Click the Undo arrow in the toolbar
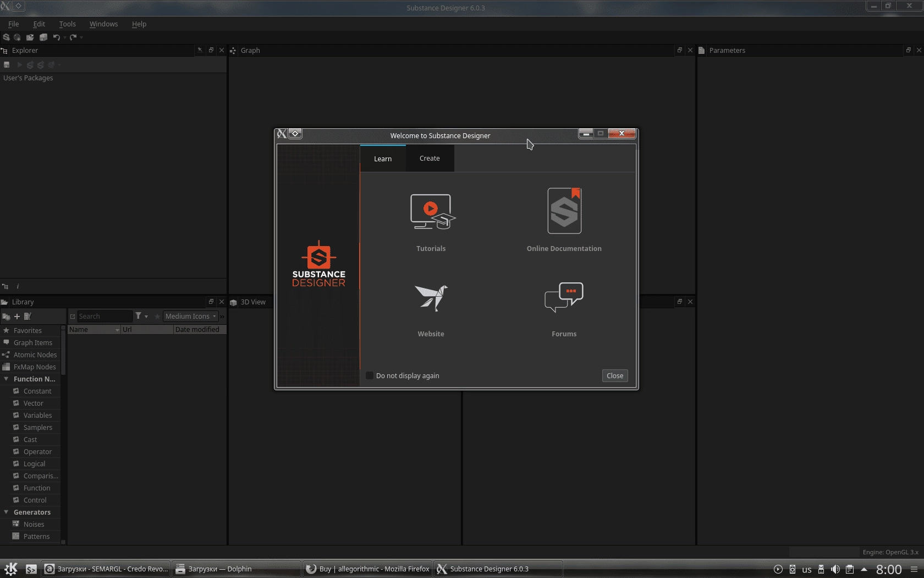This screenshot has height=578, width=924. click(56, 37)
